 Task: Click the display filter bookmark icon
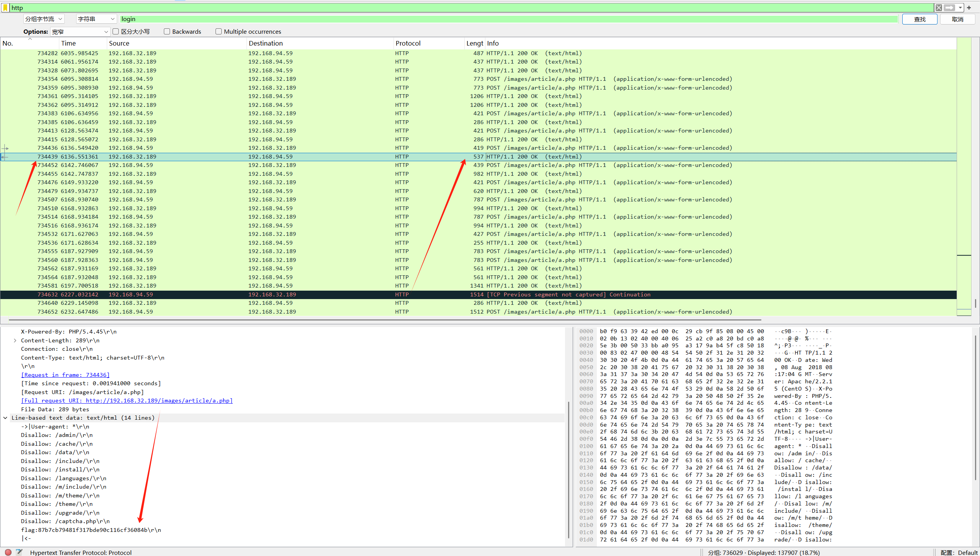5,8
